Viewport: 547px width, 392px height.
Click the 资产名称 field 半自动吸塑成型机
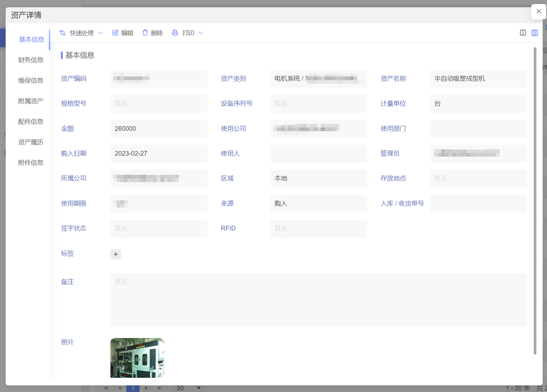pyautogui.click(x=478, y=79)
